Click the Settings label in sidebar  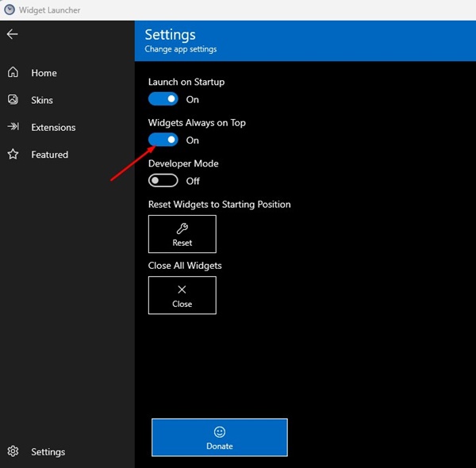click(x=48, y=452)
